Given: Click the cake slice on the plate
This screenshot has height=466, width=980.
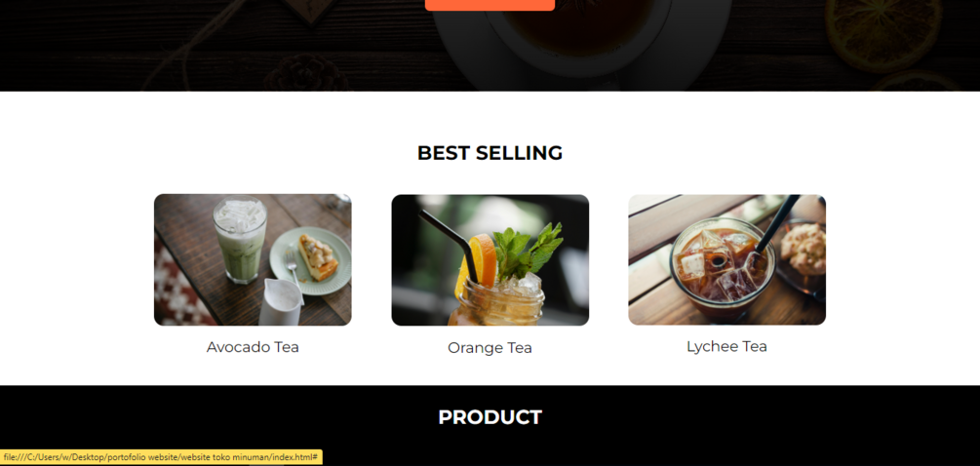Looking at the screenshot, I should pos(318,256).
